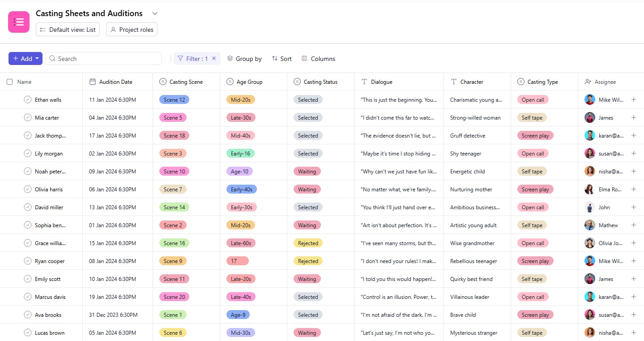Mark Ryan cooper task as complete
This screenshot has width=644, height=341.
coord(28,261)
